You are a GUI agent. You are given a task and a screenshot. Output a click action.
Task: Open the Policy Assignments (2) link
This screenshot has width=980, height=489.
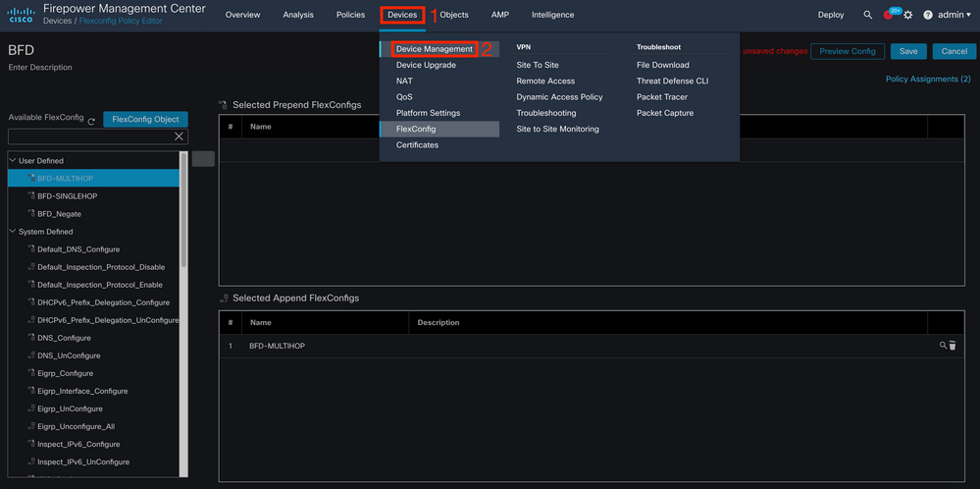[x=928, y=80]
